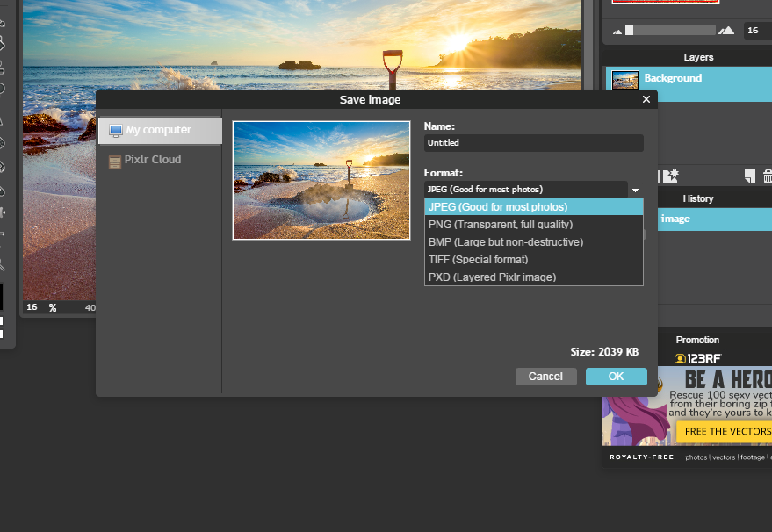This screenshot has height=532, width=772.
Task: Click the new layer page icon
Action: (749, 176)
